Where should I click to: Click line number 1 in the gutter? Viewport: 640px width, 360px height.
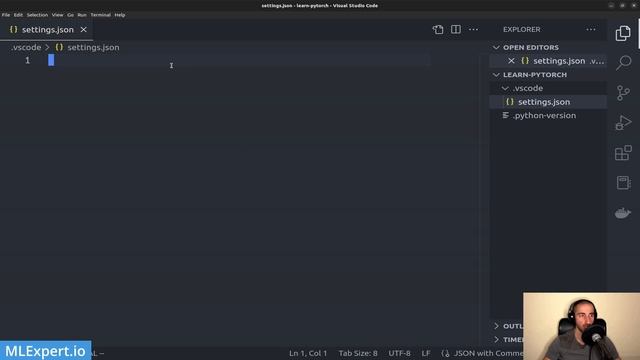tap(27, 60)
